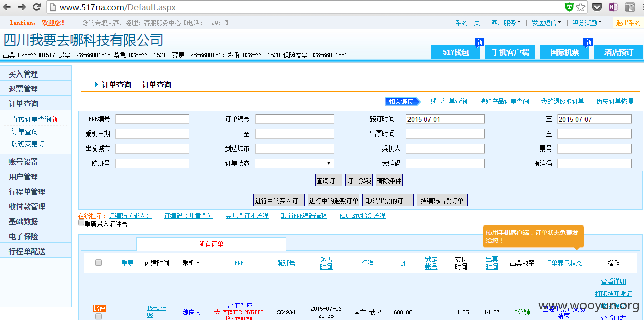
Task: Click the 退出系统 link
Action: point(628,23)
